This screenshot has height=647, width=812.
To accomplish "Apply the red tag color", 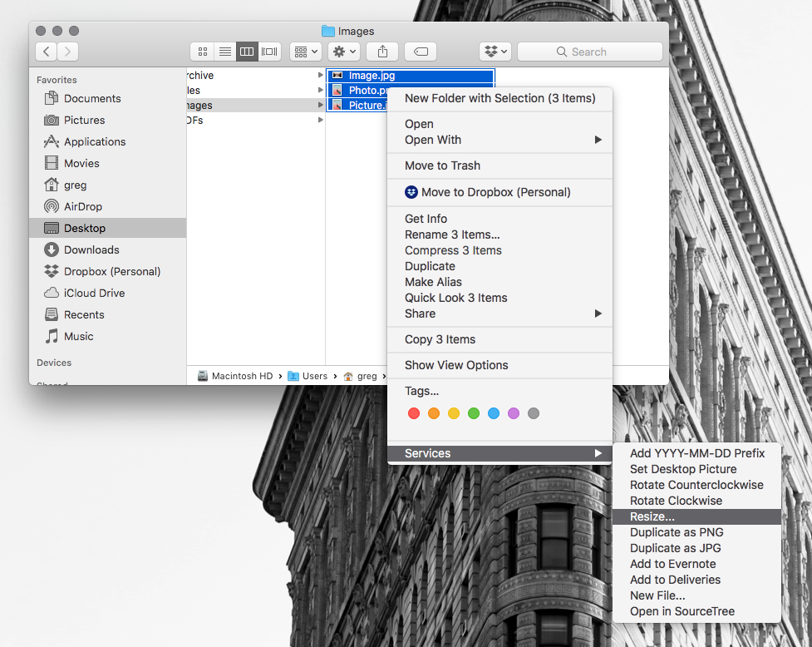I will [414, 413].
